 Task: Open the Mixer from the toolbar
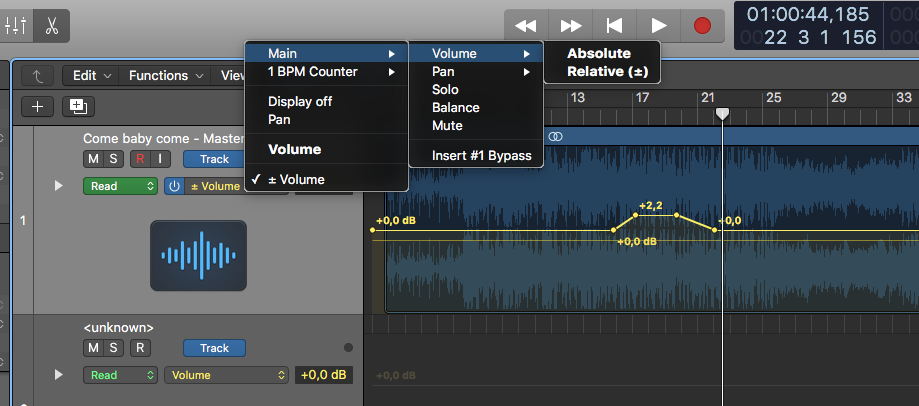click(x=15, y=25)
